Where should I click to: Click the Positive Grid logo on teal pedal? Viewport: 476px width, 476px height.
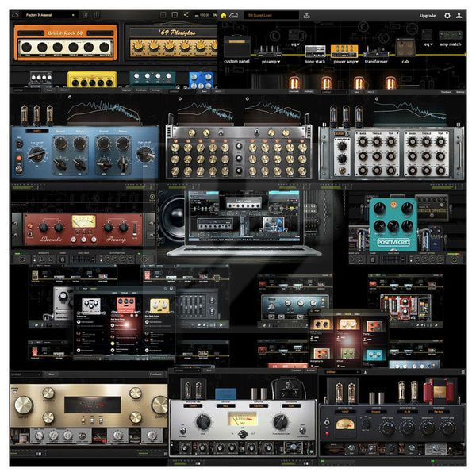click(393, 242)
